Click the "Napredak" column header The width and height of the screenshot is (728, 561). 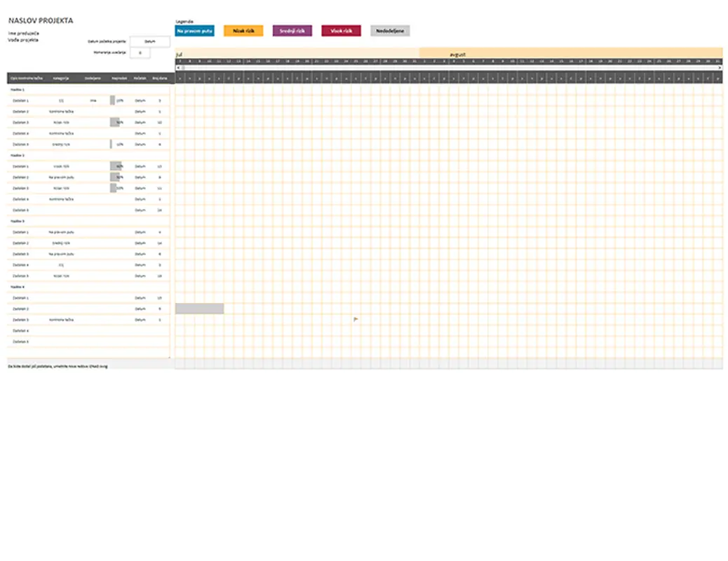coord(119,78)
